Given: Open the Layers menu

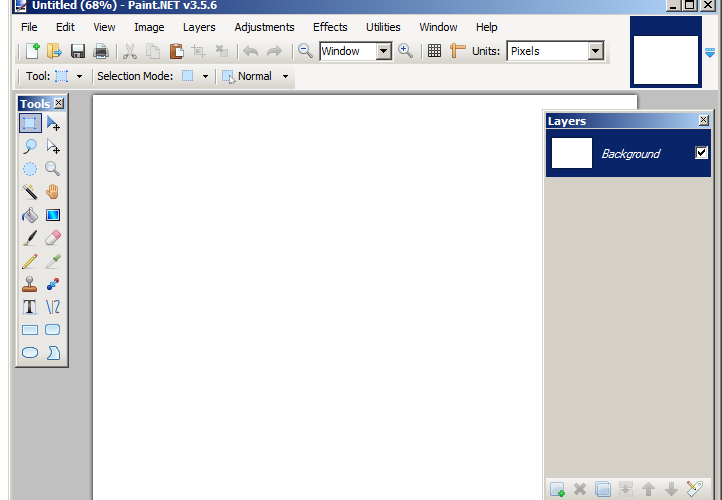Looking at the screenshot, I should coord(199,27).
